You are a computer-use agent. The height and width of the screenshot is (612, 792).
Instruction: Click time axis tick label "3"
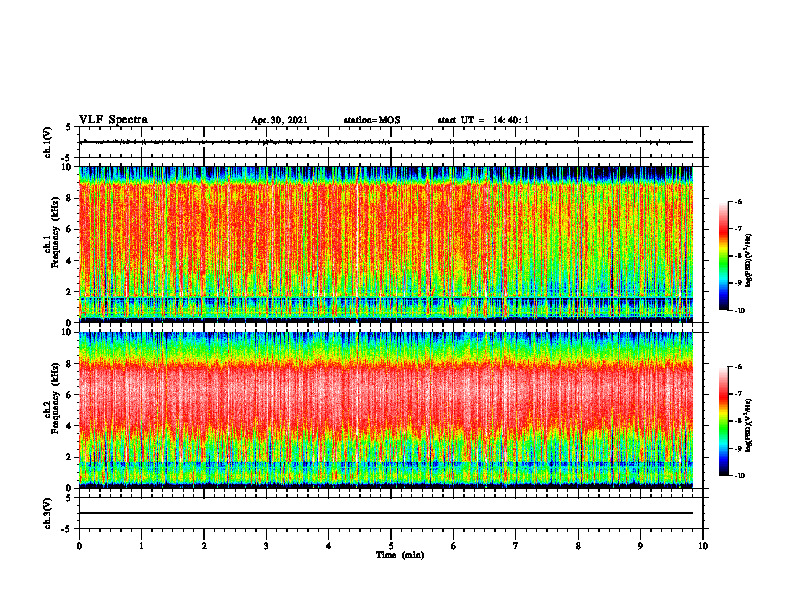pos(267,546)
